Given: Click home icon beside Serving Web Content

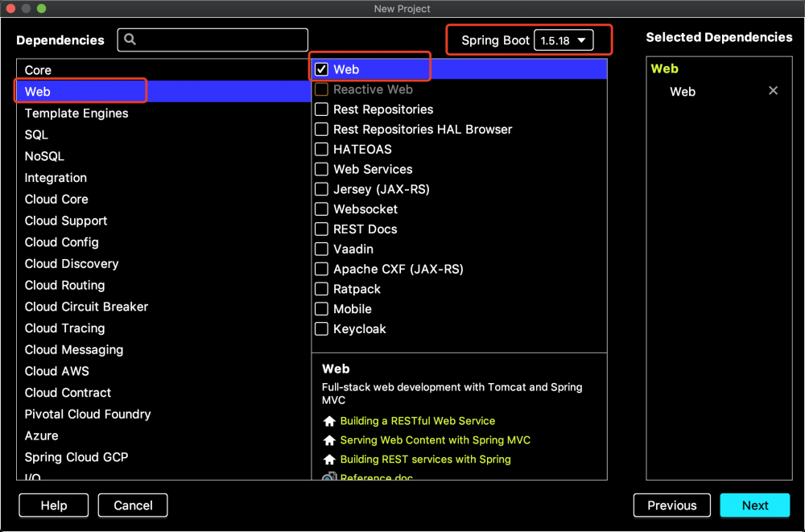Looking at the screenshot, I should pyautogui.click(x=329, y=440).
